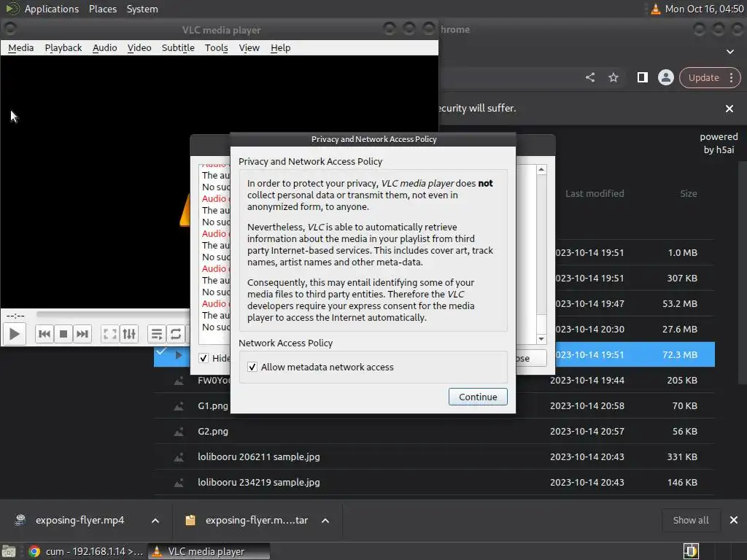Screen dimensions: 747x560
Task: Click the clock showing Mon Oct 16, 04:50
Action: pyautogui.click(x=704, y=9)
